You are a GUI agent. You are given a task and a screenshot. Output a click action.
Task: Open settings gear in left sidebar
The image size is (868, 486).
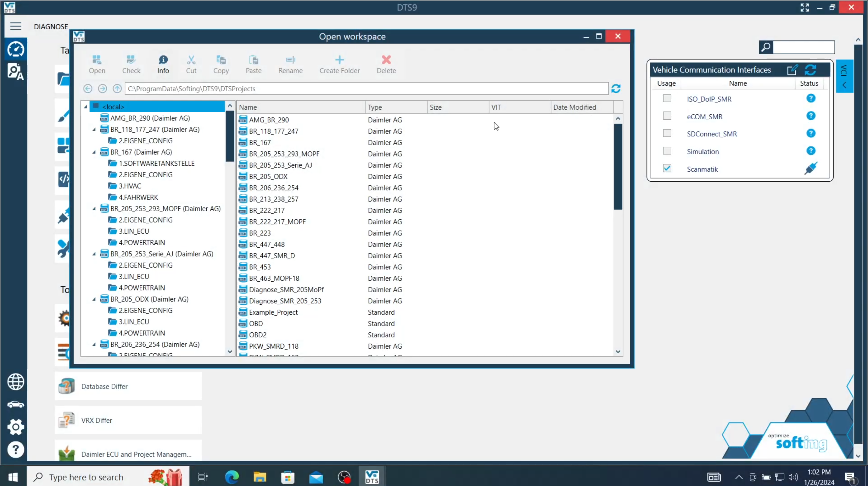(x=15, y=427)
